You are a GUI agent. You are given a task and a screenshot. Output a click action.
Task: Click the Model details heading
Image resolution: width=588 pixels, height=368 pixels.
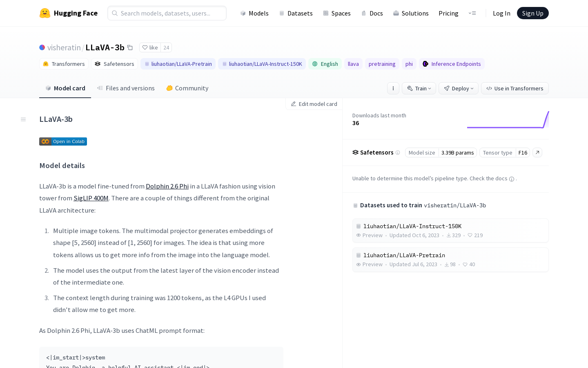click(62, 166)
